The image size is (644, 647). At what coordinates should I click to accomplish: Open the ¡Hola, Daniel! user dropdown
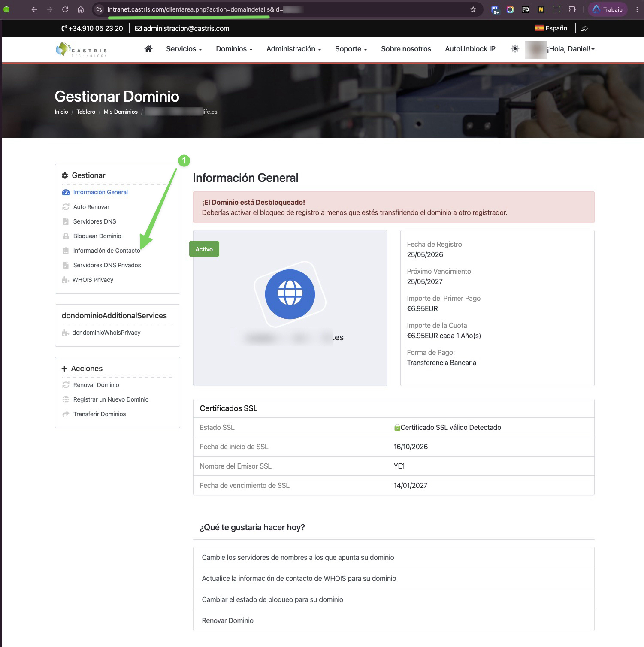(571, 49)
